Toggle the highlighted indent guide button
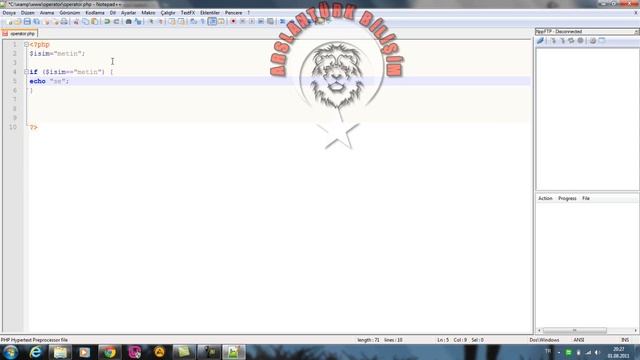 (x=212, y=21)
